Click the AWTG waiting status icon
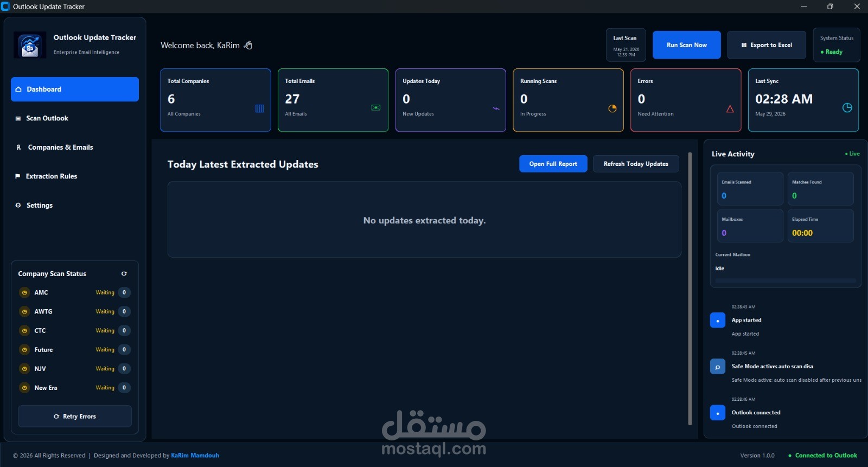This screenshot has width=868, height=467. [x=24, y=311]
